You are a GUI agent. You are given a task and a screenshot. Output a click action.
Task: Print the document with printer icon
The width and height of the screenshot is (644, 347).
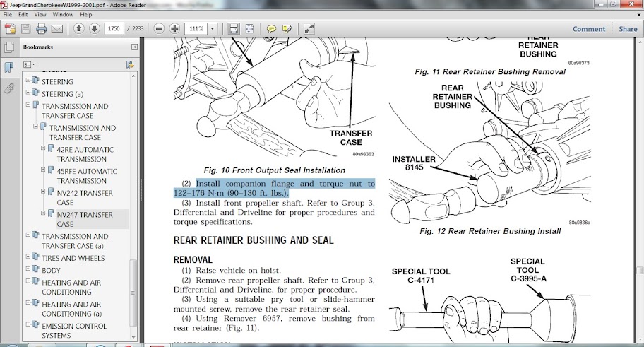(x=42, y=29)
